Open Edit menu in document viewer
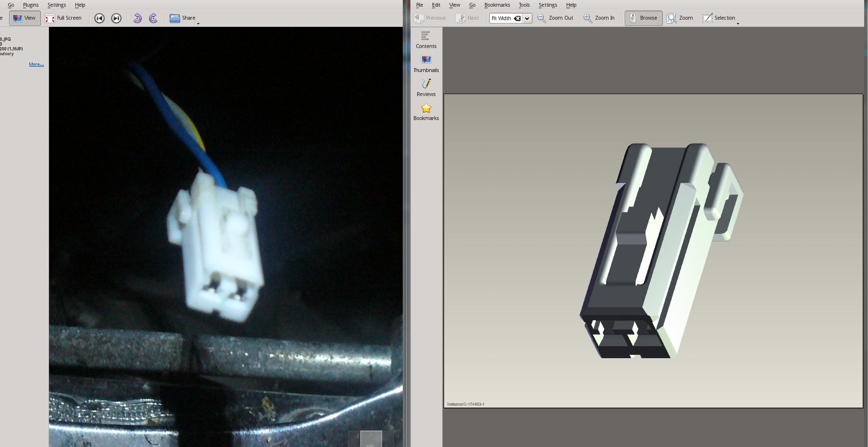The width and height of the screenshot is (868, 447). [436, 5]
